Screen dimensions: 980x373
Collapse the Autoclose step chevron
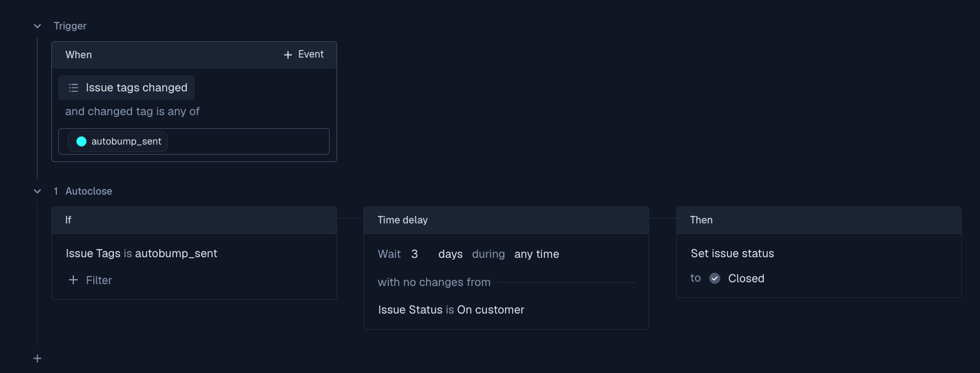pyautogui.click(x=38, y=192)
